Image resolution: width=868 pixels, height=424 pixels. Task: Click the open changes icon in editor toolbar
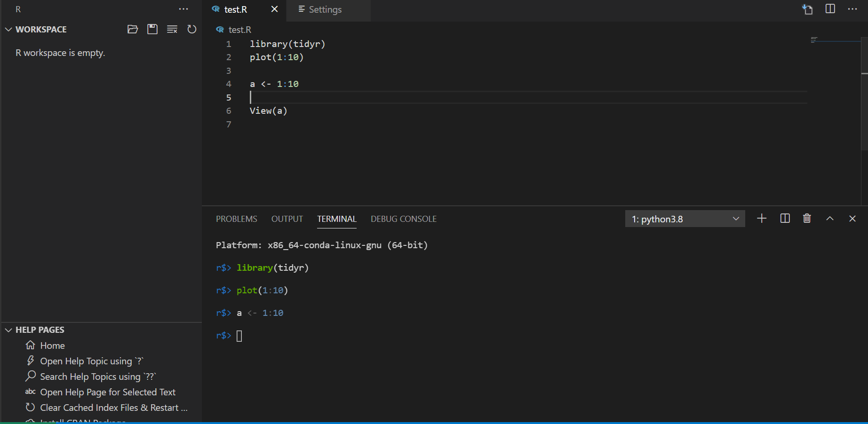point(808,9)
